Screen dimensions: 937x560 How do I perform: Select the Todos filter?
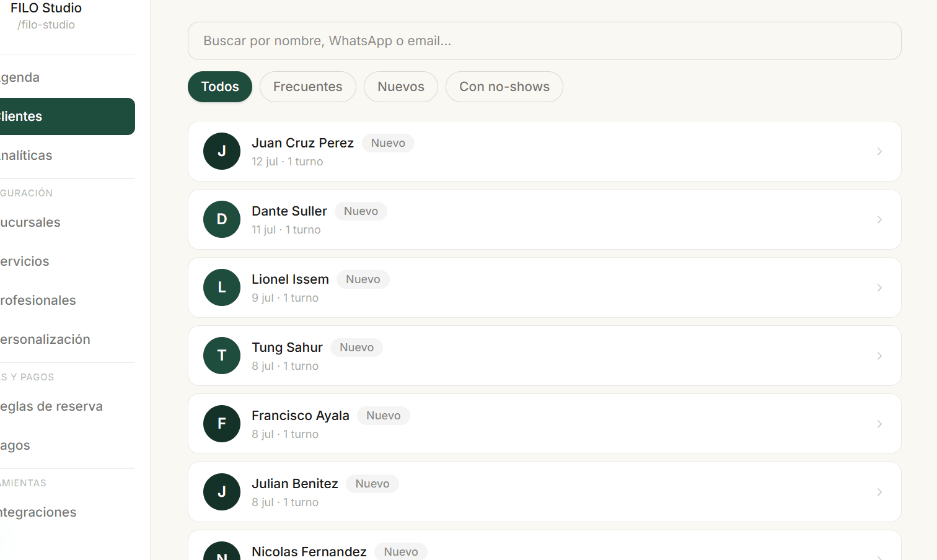click(x=220, y=87)
